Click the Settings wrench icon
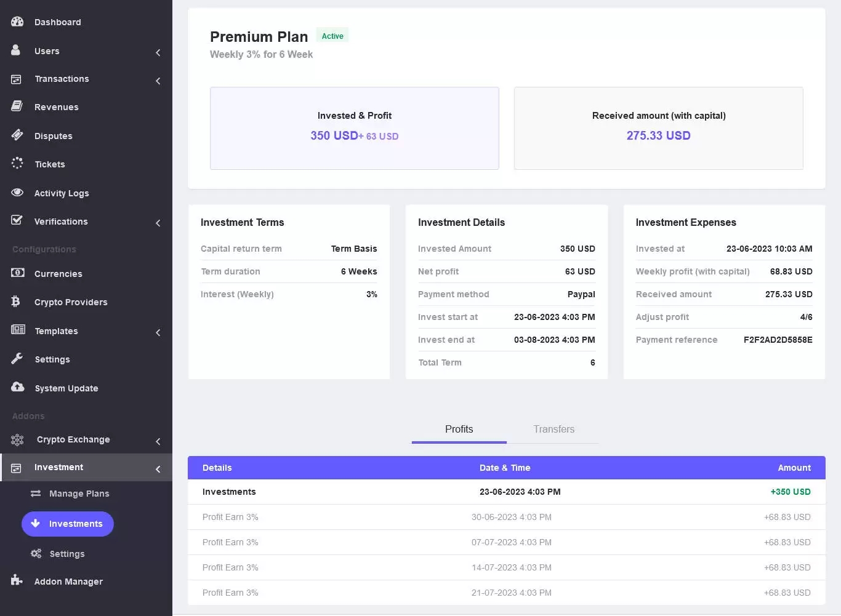This screenshot has width=841, height=616. tap(17, 359)
